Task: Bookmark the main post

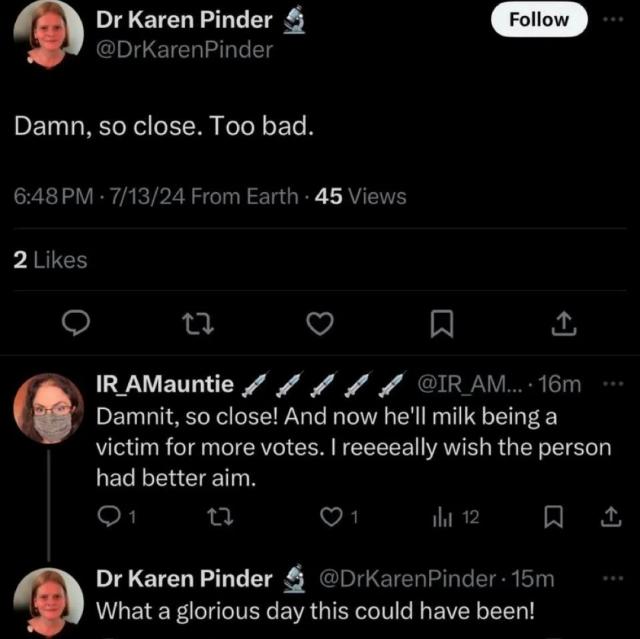Action: point(441,322)
